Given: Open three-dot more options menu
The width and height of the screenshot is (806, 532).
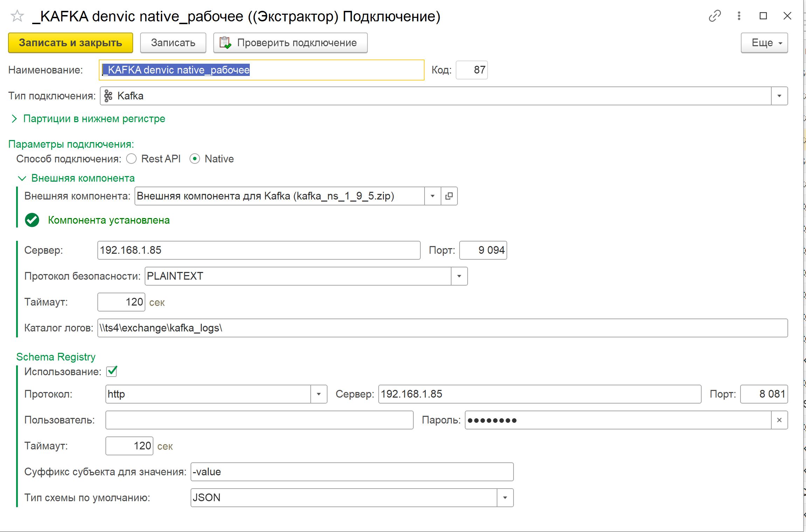Looking at the screenshot, I should click(x=739, y=16).
